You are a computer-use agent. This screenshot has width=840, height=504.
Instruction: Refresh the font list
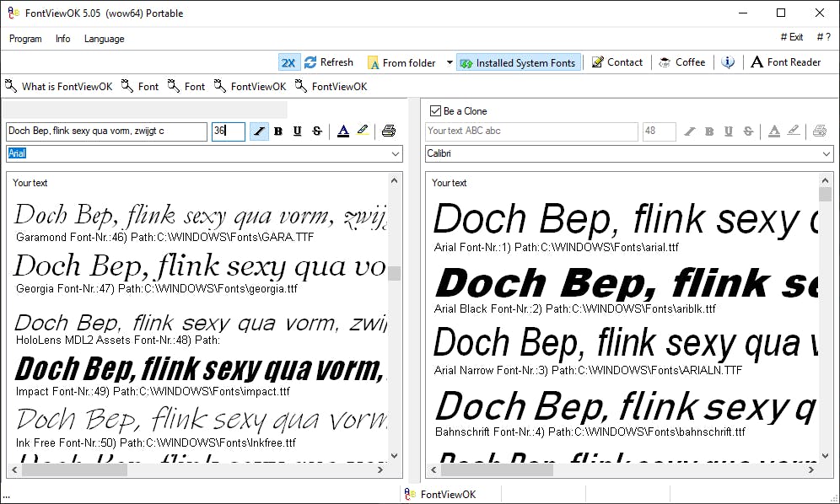tap(328, 62)
